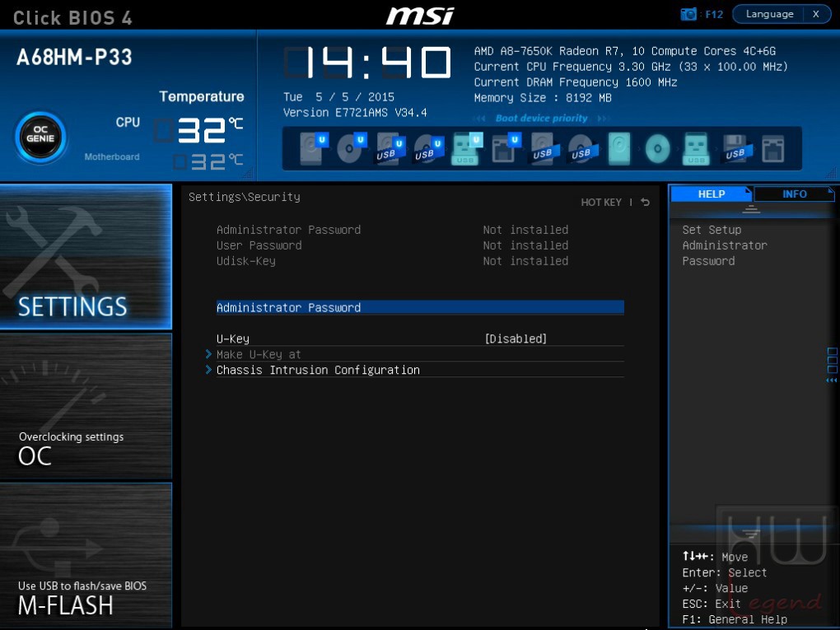
Task: Click Udisk-Key status row
Action: click(392, 261)
